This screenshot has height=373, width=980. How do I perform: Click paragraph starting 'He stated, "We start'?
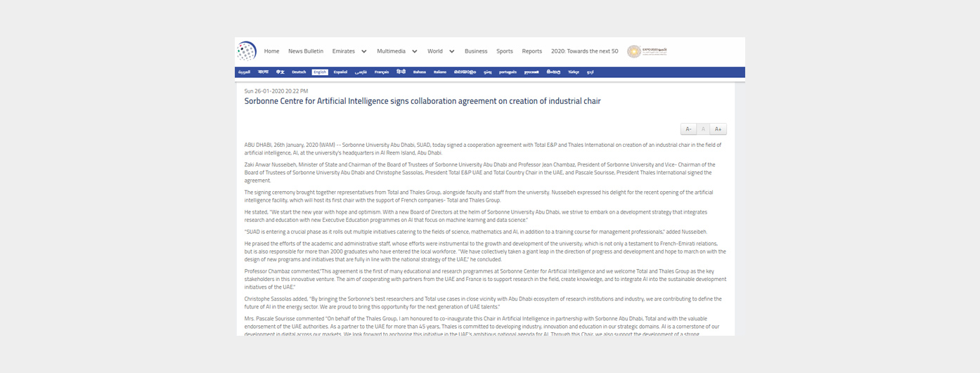(476, 216)
